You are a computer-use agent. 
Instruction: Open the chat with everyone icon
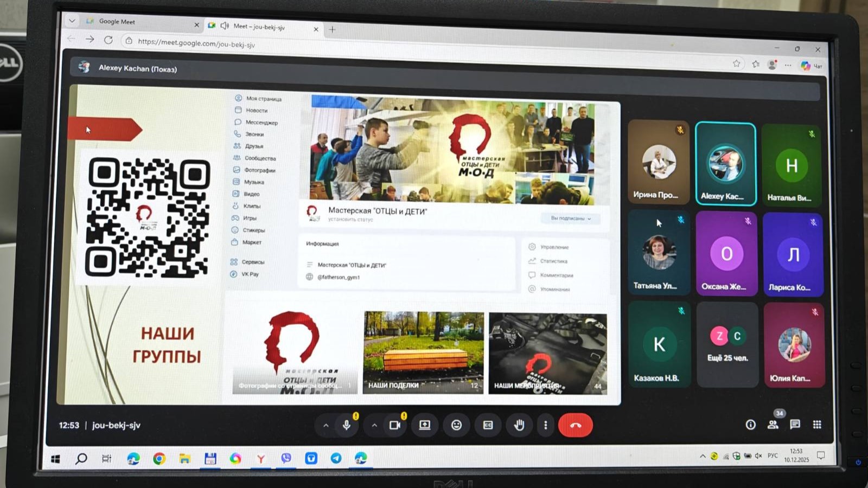pos(795,425)
